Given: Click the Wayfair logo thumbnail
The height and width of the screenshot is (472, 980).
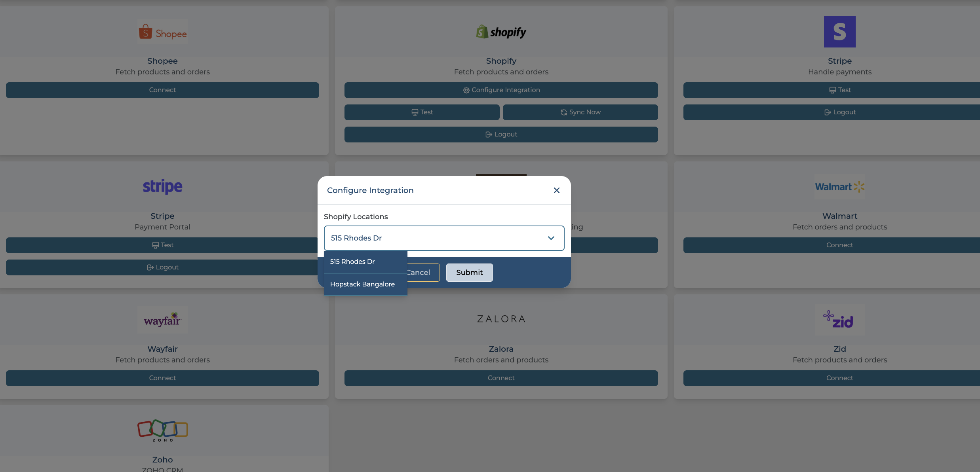Looking at the screenshot, I should pyautogui.click(x=162, y=320).
